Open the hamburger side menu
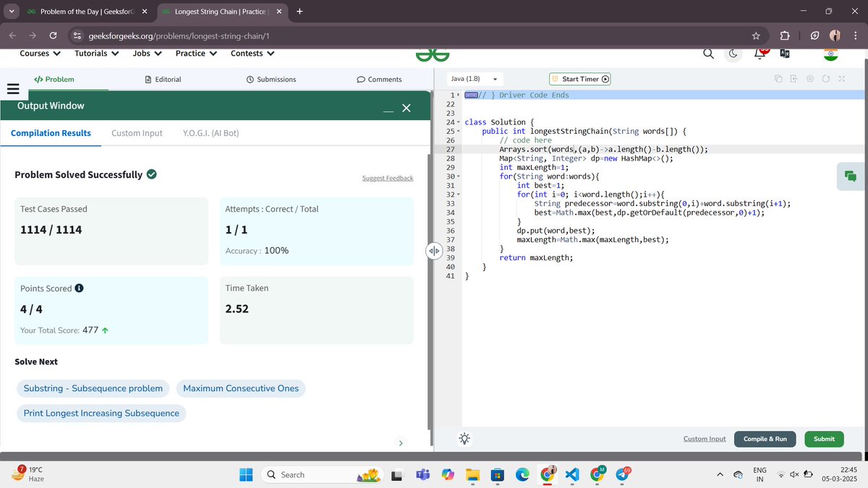The width and height of the screenshot is (868, 488). click(12, 89)
